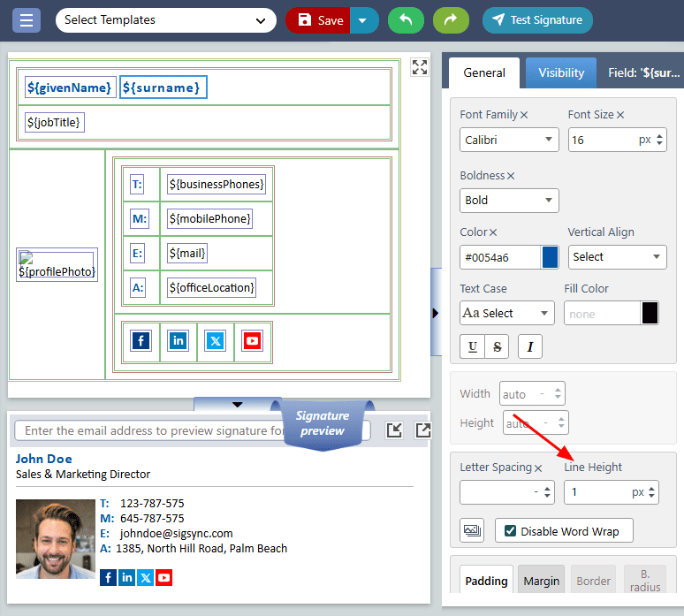Open the Font Family dropdown

(509, 140)
